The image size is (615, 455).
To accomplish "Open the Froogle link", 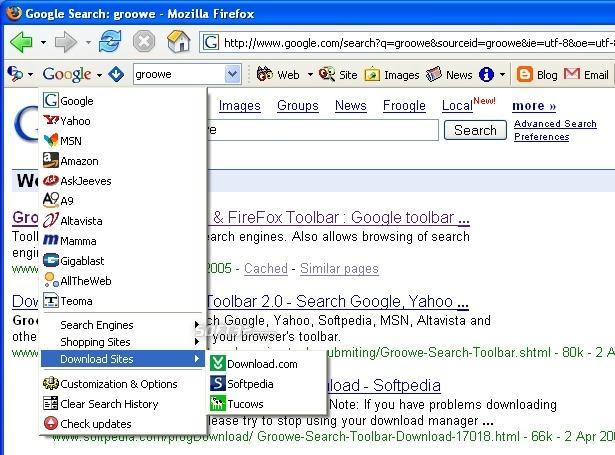I will 404,106.
